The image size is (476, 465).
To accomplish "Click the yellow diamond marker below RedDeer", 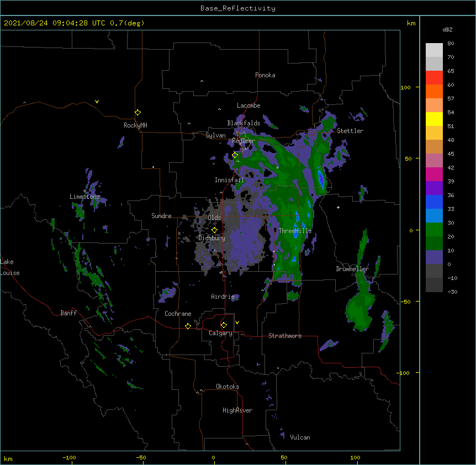I will click(x=235, y=155).
